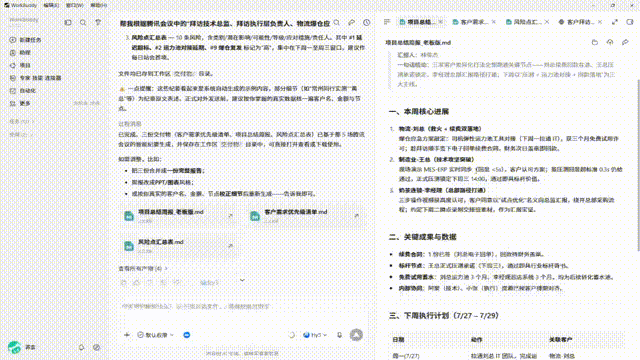Open the 默认权限 permission dropdown
Screen dimensions: 640x360
(x=156, y=335)
